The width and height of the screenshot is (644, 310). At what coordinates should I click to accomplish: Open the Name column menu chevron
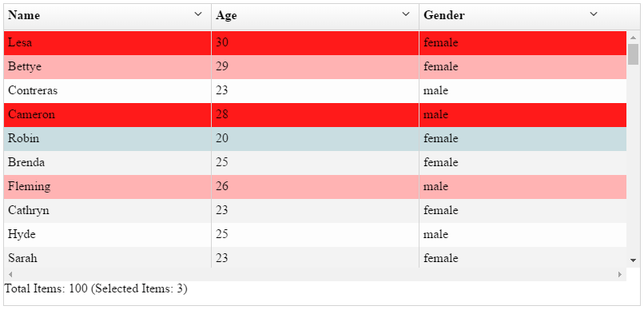[x=198, y=14]
